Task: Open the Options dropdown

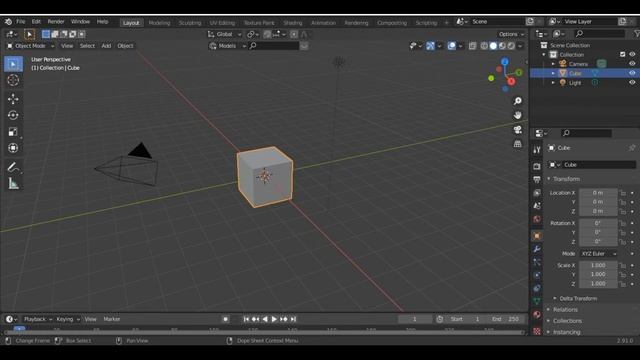Action: (511, 34)
